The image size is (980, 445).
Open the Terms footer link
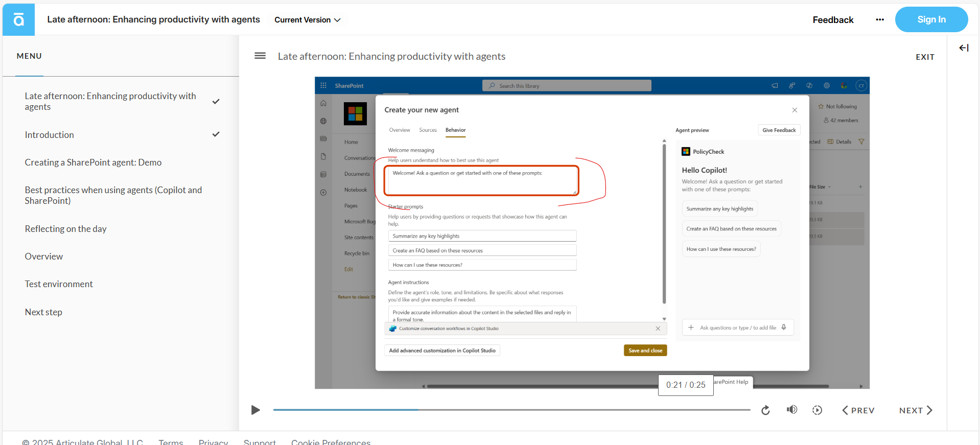(171, 442)
